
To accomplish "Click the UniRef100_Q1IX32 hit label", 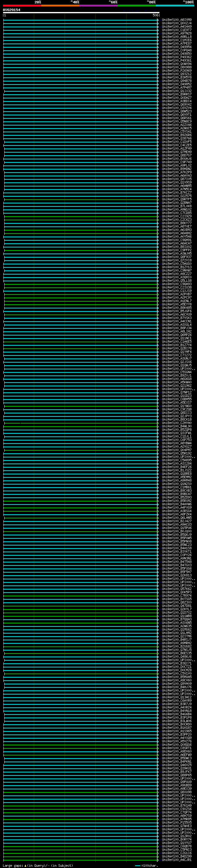I will click(x=176, y=91).
